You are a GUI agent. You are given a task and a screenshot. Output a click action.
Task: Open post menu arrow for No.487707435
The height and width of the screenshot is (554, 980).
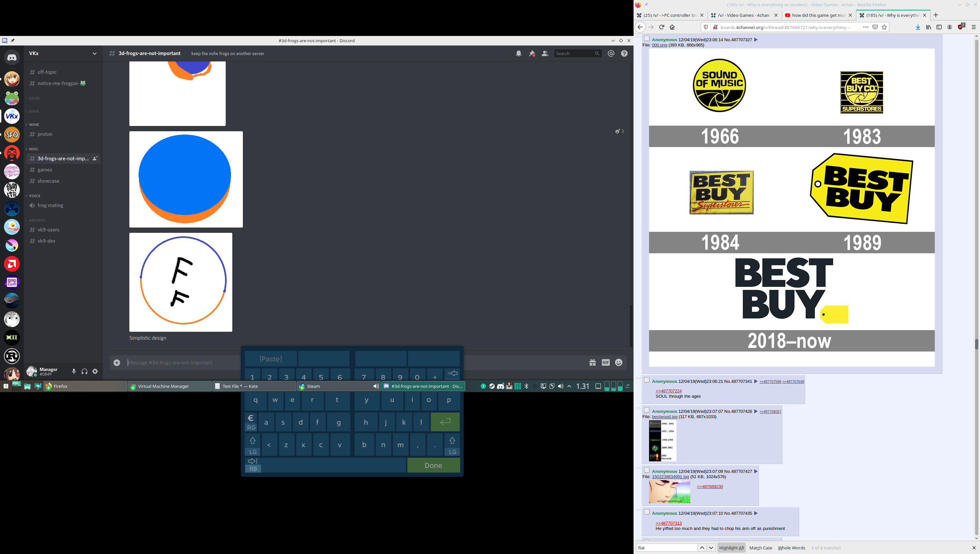point(756,513)
